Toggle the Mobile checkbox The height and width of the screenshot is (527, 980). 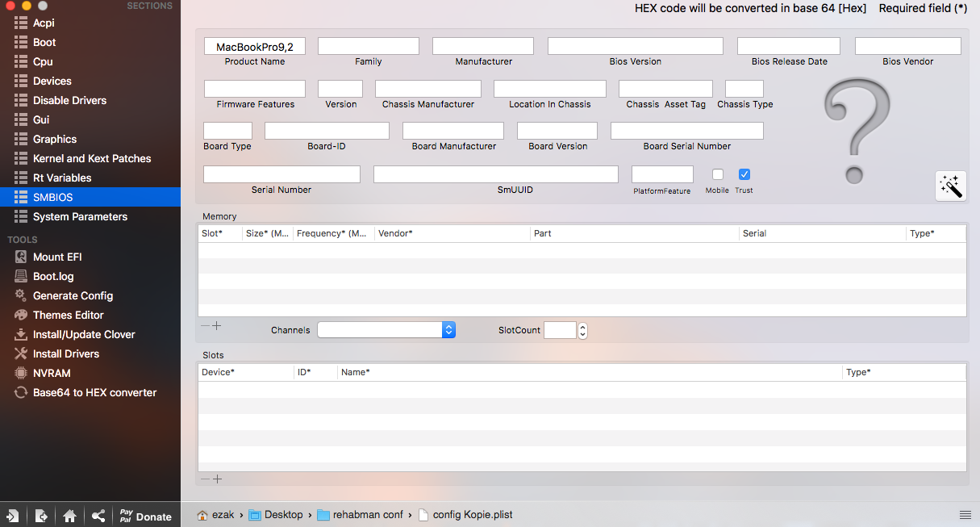coord(718,174)
